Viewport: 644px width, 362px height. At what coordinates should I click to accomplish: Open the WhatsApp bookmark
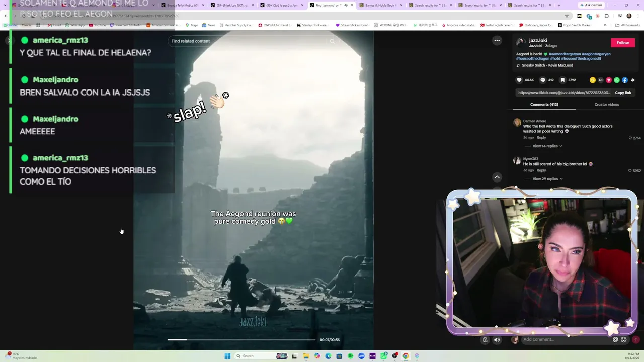coord(74,25)
